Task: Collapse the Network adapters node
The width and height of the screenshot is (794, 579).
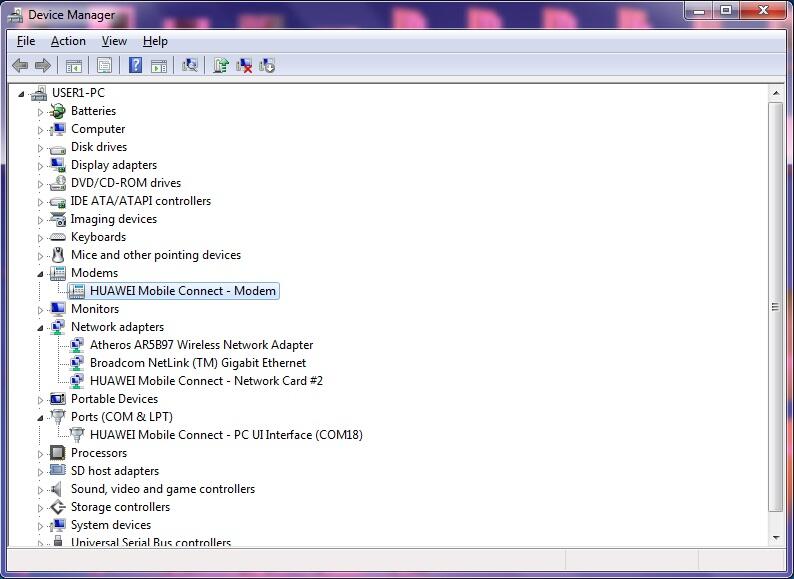Action: (41, 327)
